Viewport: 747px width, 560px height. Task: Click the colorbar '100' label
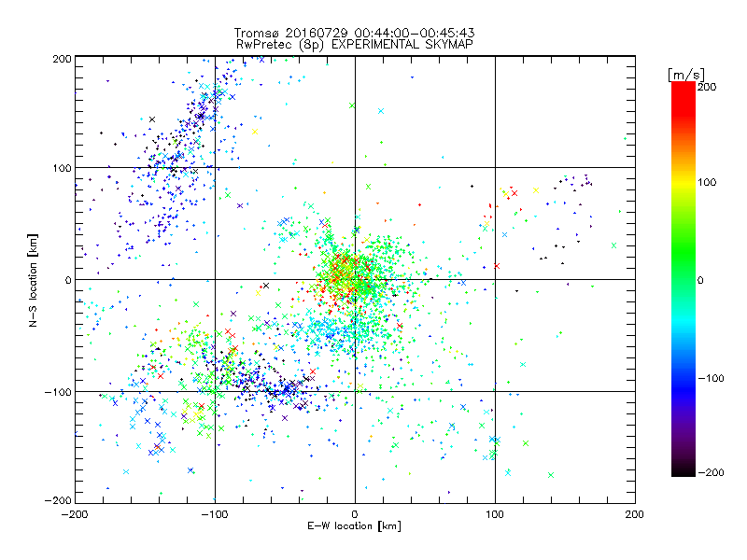[x=707, y=182]
